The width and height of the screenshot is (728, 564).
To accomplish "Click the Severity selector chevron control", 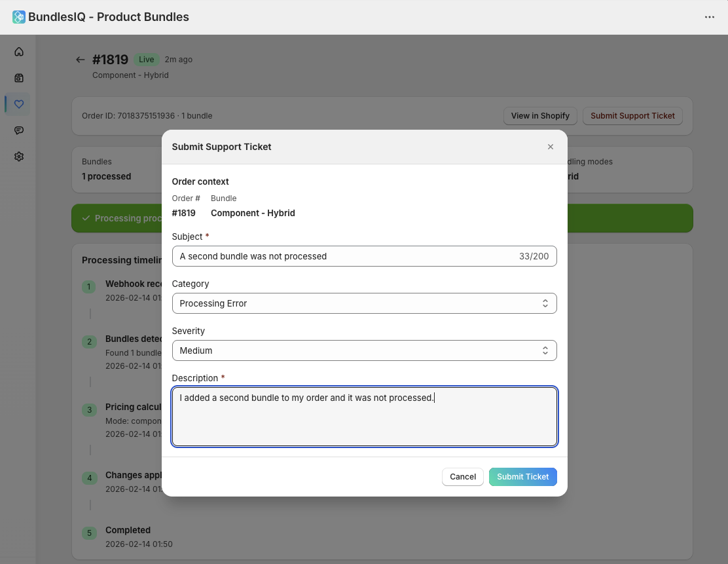I will [545, 350].
